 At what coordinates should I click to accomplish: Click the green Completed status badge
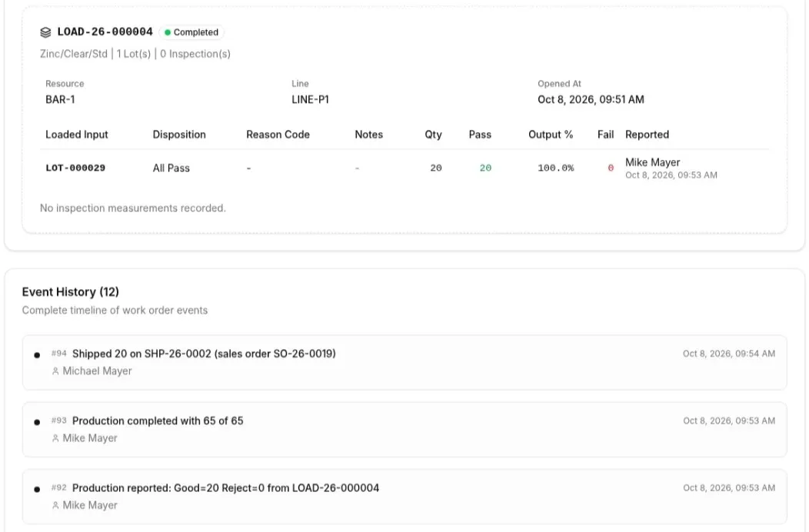[191, 32]
